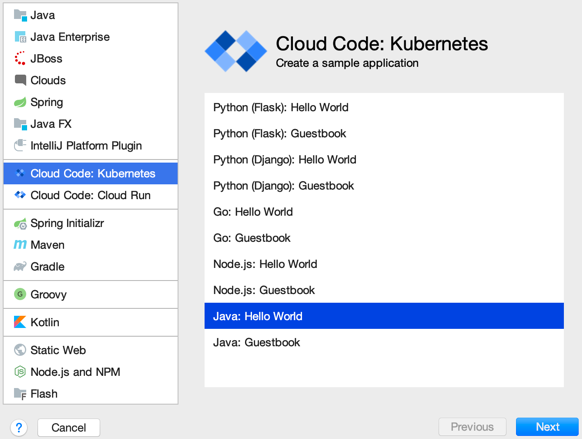This screenshot has width=582, height=439.
Task: Select the Spring green leaf icon
Action: click(x=20, y=102)
